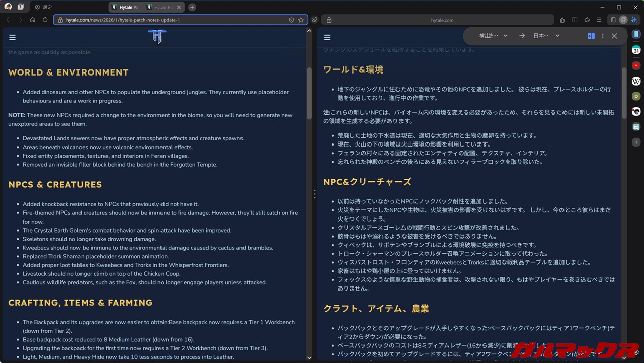
Task: Bookmark page with the star icon
Action: (301, 20)
